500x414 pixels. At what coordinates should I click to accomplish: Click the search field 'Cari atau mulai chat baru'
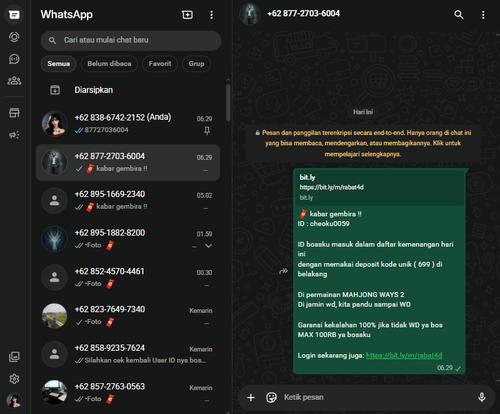[x=131, y=40]
